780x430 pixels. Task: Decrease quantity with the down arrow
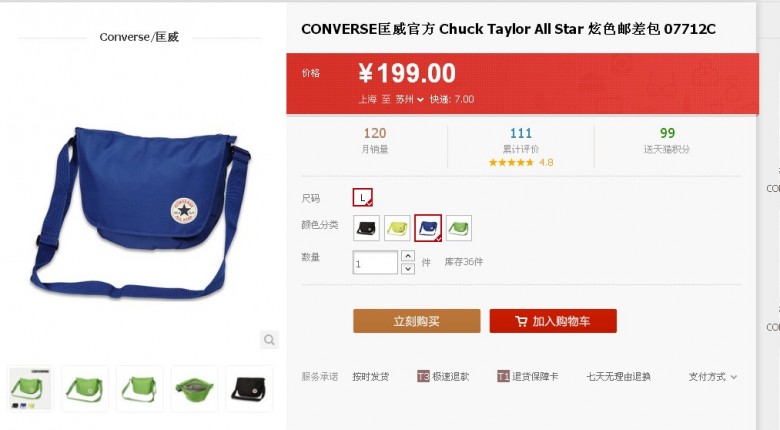click(x=408, y=268)
